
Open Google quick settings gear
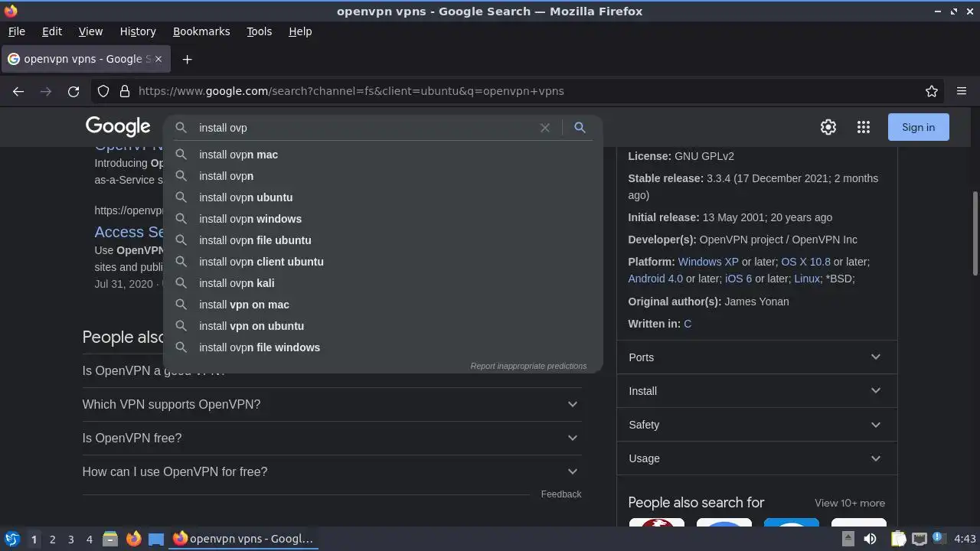coord(828,127)
